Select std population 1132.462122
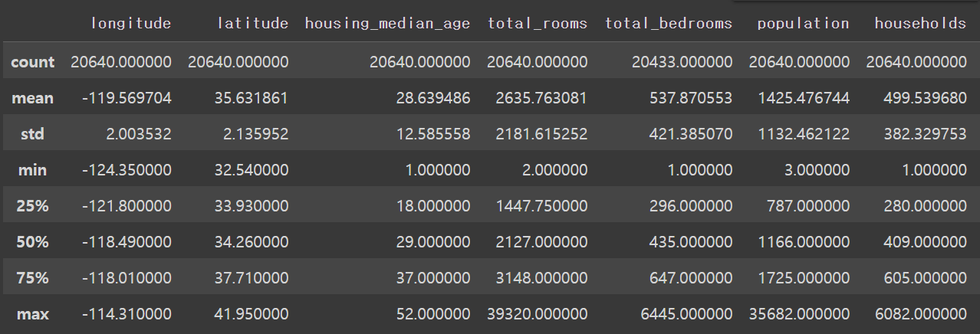This screenshot has width=980, height=334. pyautogui.click(x=805, y=134)
